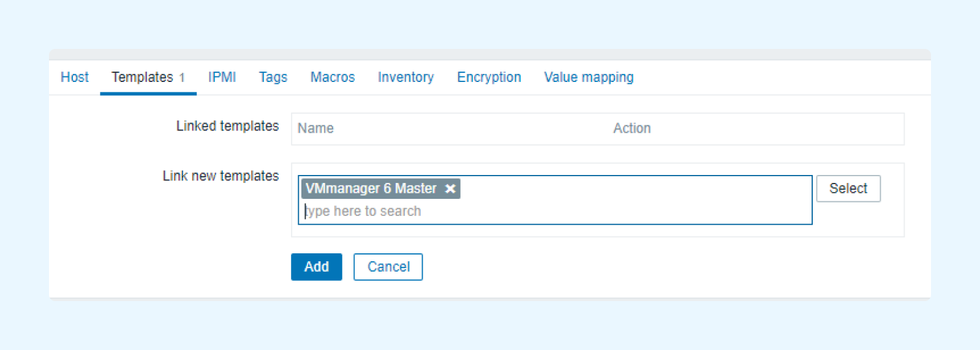Go to the IPMI tab
The image size is (980, 350).
pos(222,77)
